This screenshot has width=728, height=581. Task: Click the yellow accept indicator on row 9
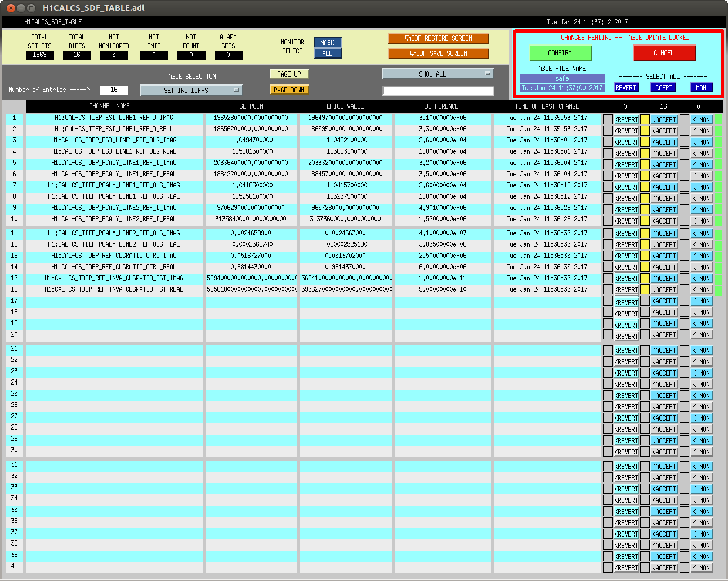click(x=645, y=209)
